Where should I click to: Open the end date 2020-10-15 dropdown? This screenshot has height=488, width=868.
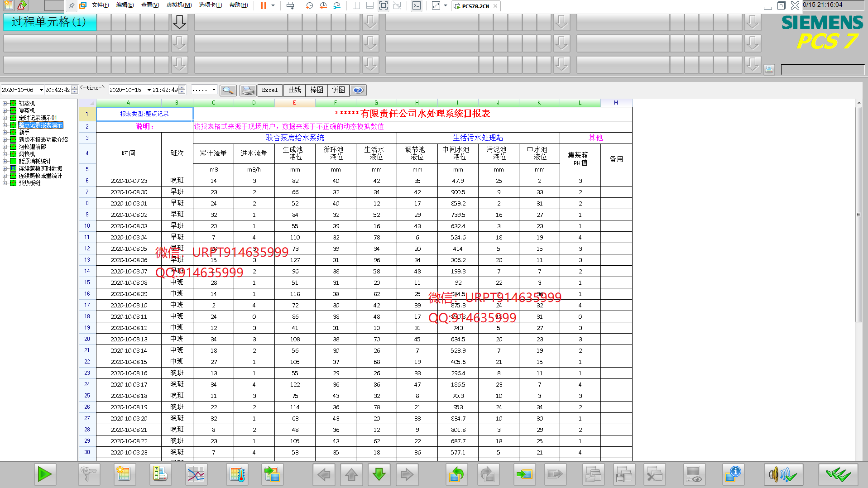[x=149, y=90]
